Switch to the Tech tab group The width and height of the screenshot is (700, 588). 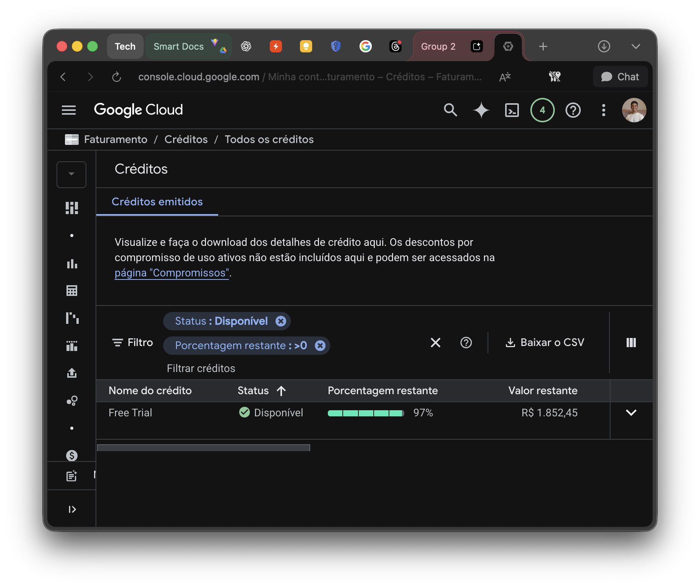[125, 46]
